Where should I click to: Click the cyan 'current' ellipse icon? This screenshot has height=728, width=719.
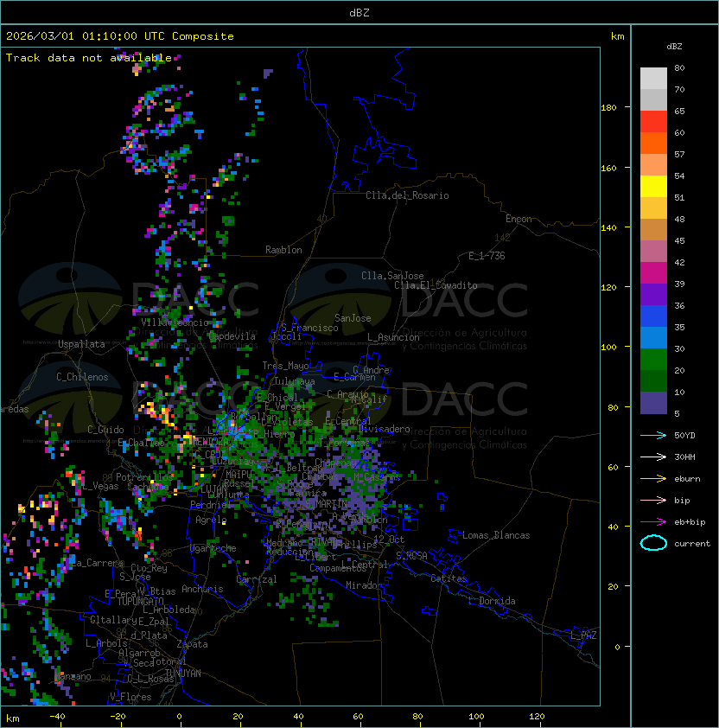[x=653, y=543]
